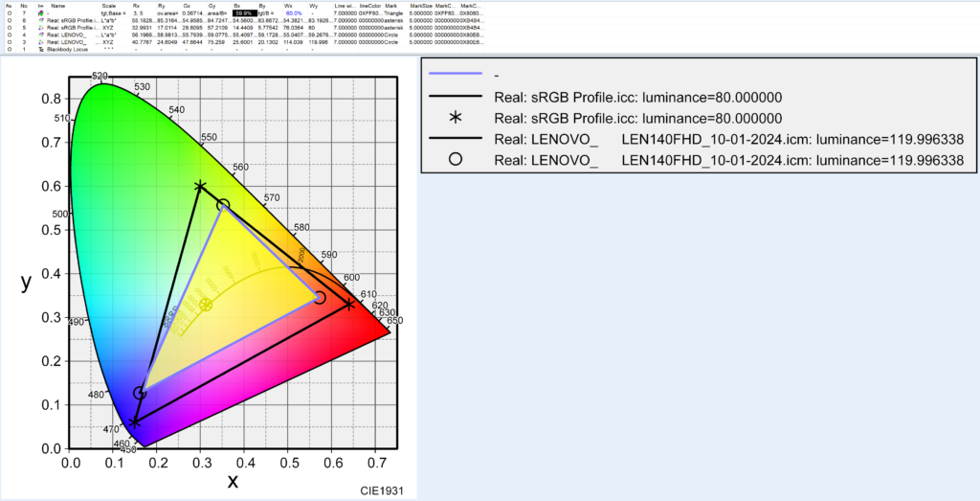Screen dimensions: 980x501
Task: Toggle the circle marker in row No 3
Action: coord(10,42)
